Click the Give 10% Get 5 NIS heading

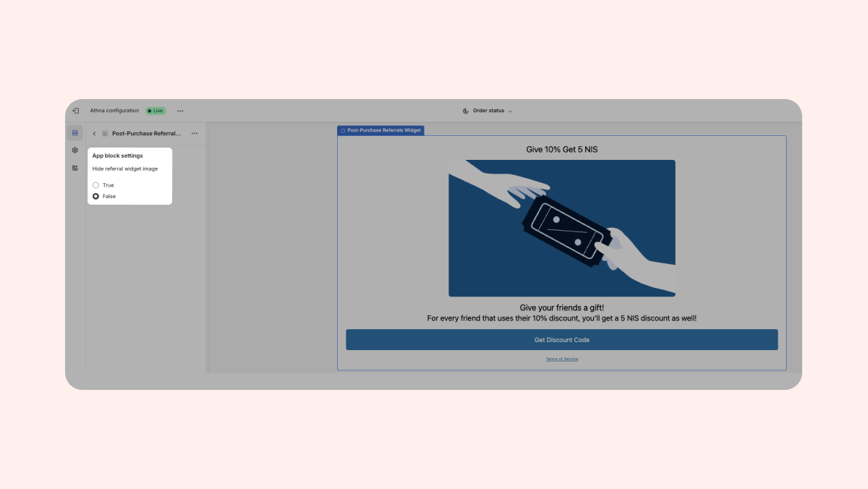click(x=561, y=150)
